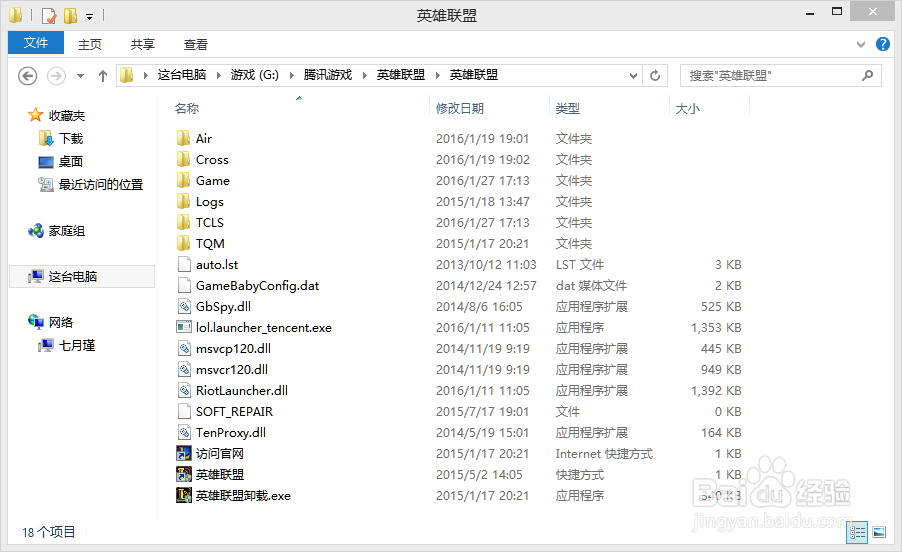The height and width of the screenshot is (552, 902).
Task: Open network computer 七月瑾
Action: 77,346
